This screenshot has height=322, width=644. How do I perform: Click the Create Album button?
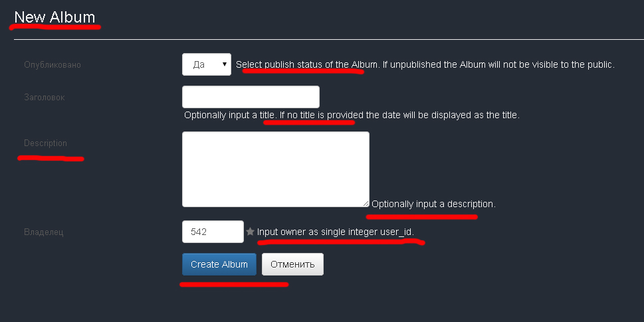coord(219,264)
